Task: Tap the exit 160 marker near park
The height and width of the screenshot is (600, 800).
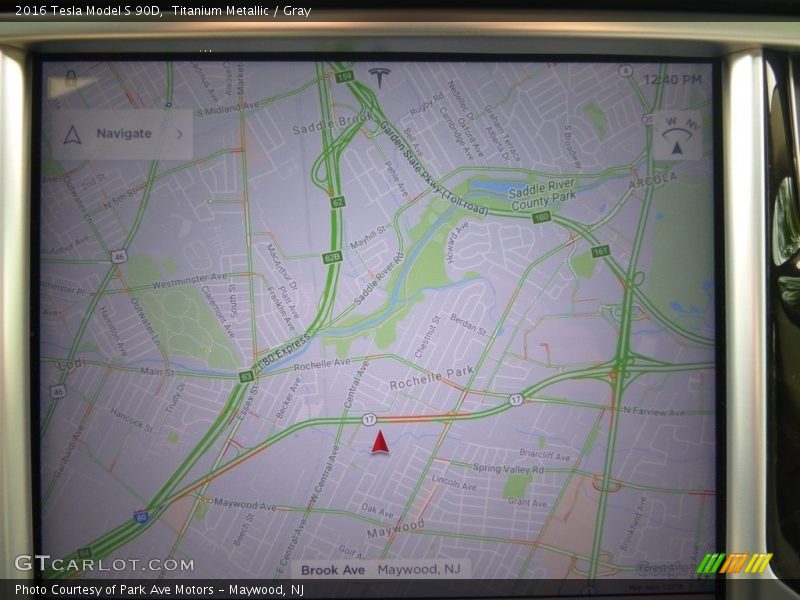Action: tap(541, 216)
